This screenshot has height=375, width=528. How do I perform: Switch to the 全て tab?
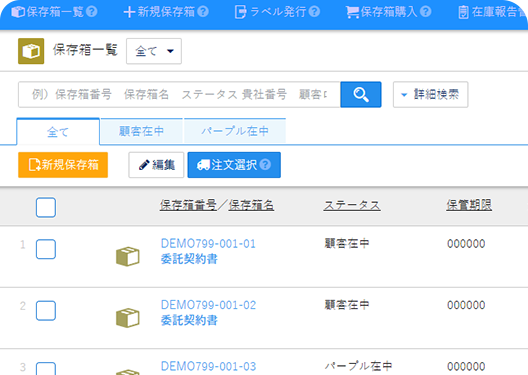pyautogui.click(x=58, y=132)
